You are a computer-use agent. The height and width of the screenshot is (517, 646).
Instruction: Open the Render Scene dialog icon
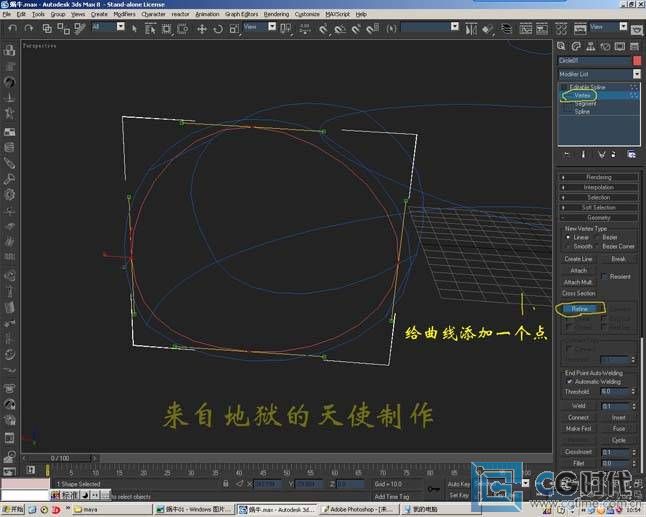[x=580, y=29]
